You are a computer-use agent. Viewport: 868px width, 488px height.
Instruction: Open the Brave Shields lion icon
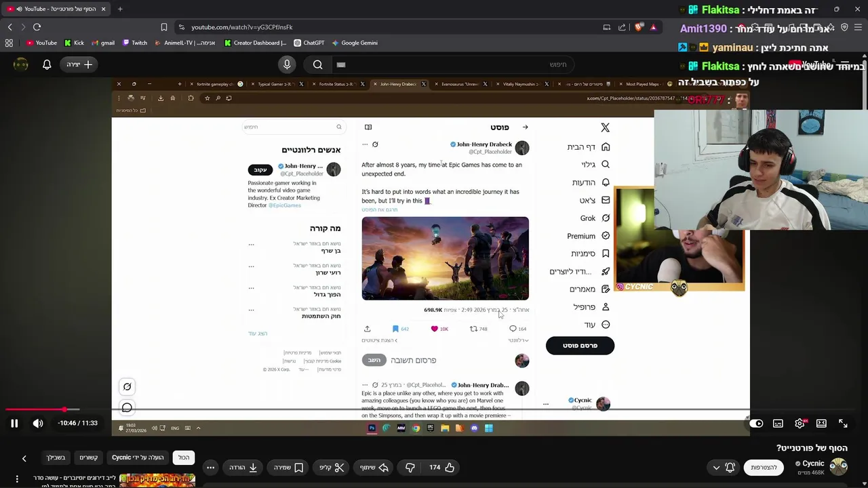click(639, 27)
